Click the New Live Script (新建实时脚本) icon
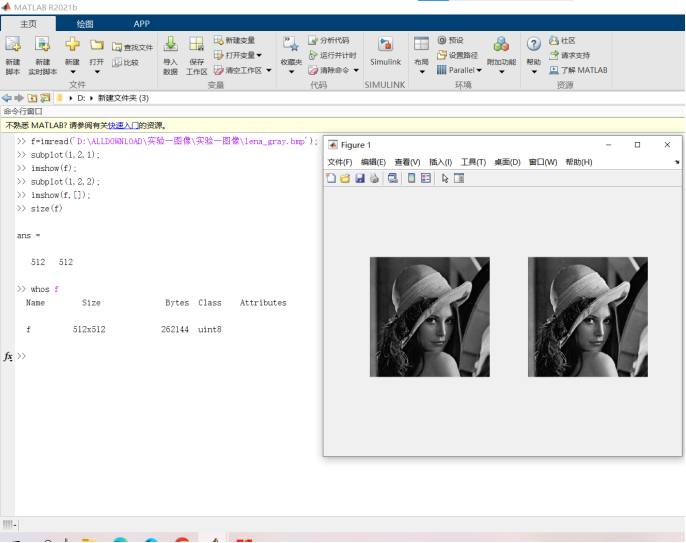Viewport: 686px width, 543px height. [42, 44]
